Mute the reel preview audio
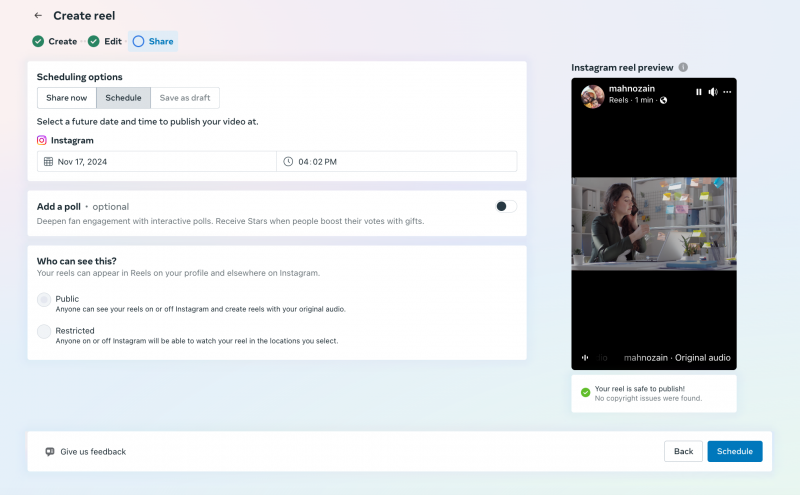Image resolution: width=800 pixels, height=495 pixels. coord(713,92)
